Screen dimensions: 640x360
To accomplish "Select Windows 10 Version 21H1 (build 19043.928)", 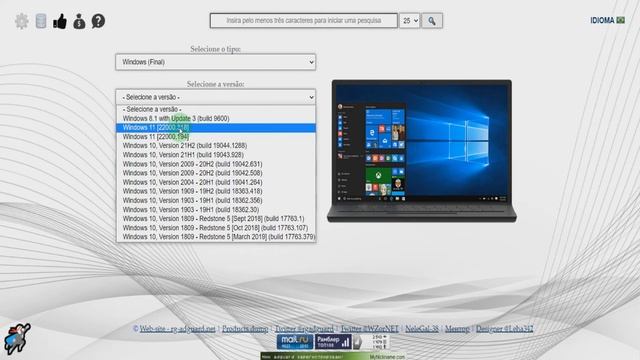I will tap(216, 155).
